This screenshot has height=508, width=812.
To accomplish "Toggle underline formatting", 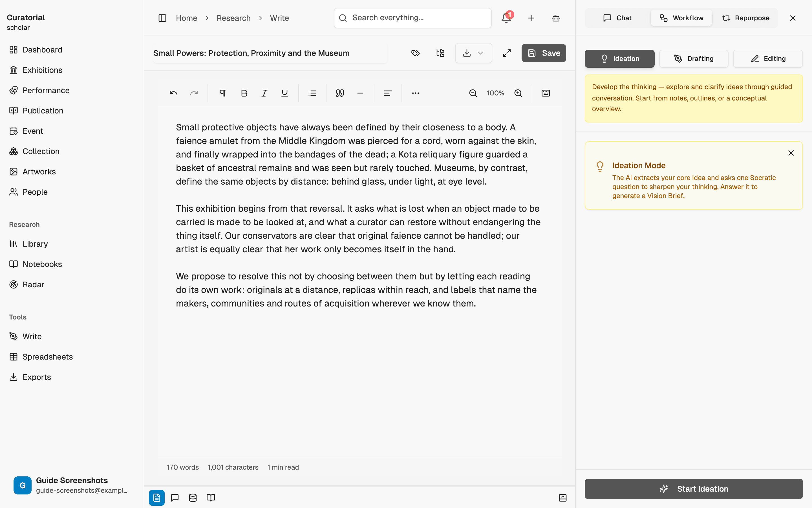I will pyautogui.click(x=284, y=93).
